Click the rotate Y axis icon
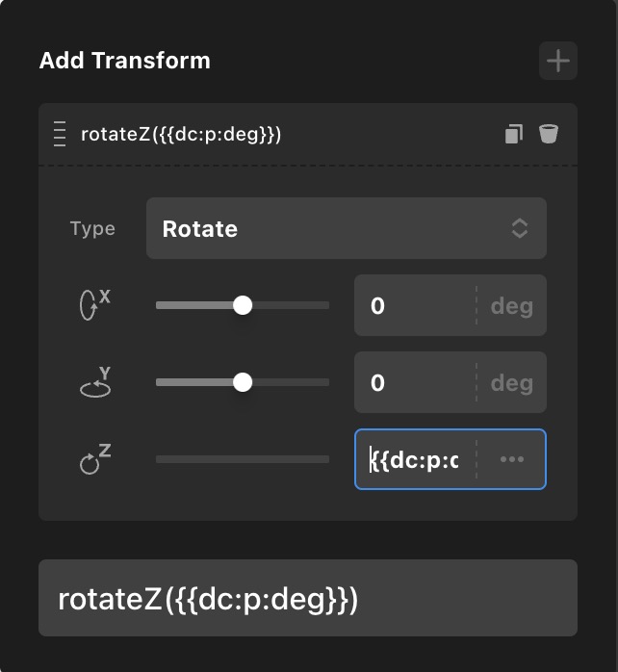618x672 pixels. click(93, 382)
